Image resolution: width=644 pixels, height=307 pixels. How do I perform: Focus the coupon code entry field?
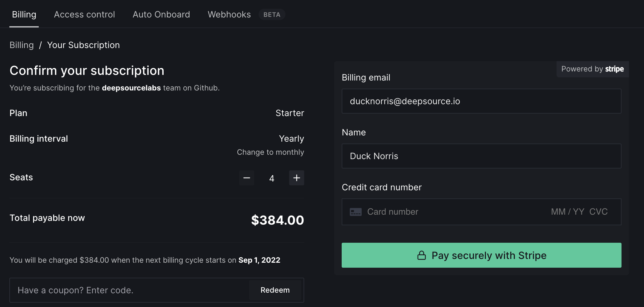point(125,290)
